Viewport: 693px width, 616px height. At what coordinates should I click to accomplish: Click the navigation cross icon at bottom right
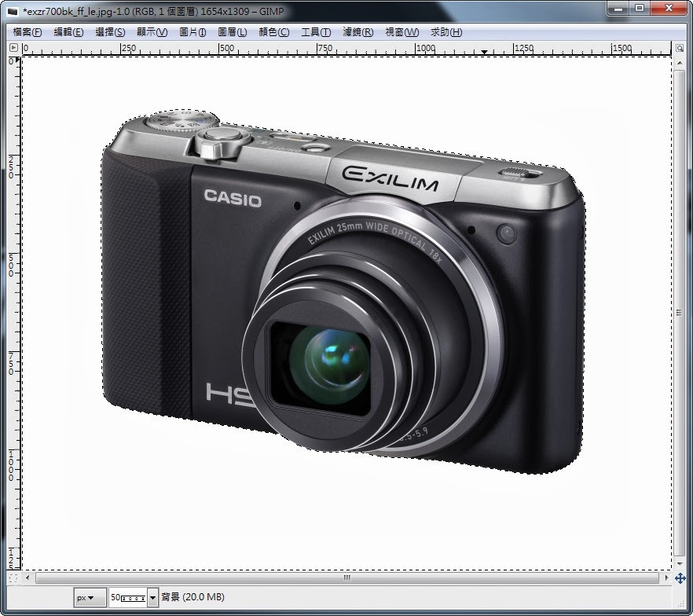680,577
